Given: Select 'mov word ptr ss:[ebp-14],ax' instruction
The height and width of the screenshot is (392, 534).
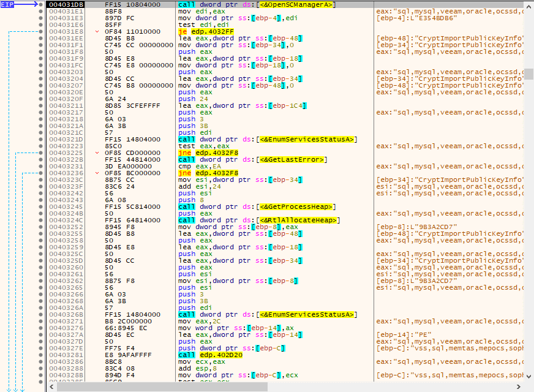Looking at the screenshot, I should (x=236, y=328).
